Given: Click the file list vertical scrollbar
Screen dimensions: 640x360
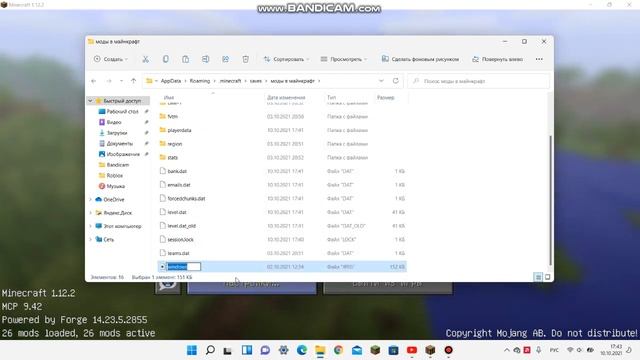Looking at the screenshot, I should click(550, 200).
